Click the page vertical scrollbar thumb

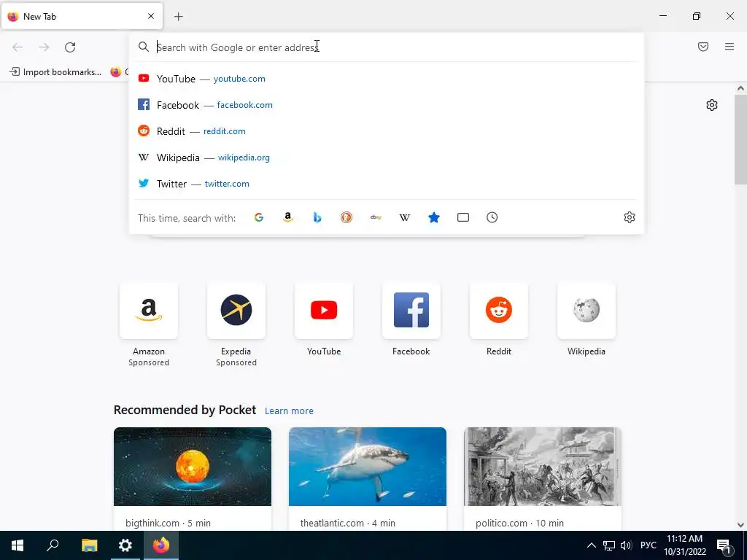click(740, 139)
